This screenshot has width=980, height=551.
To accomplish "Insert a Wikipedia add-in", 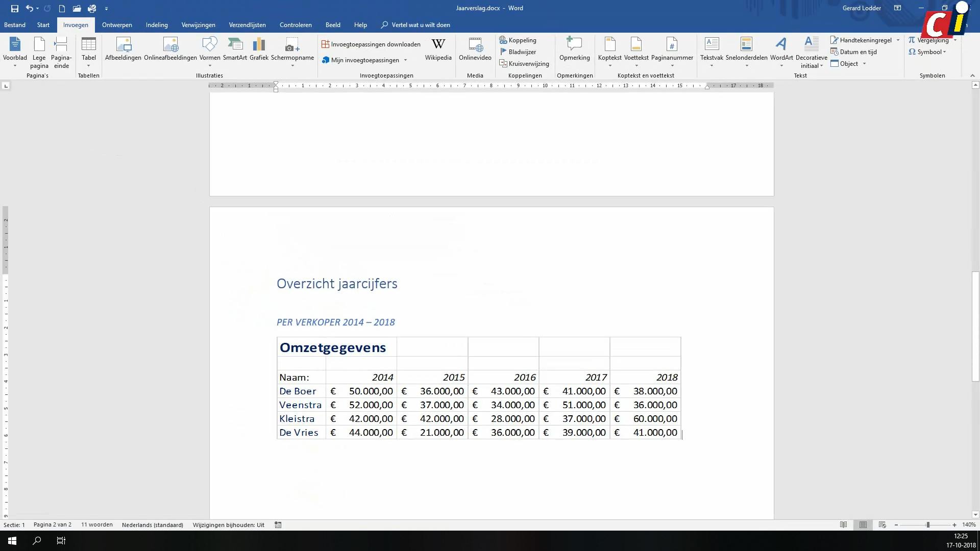I will click(x=438, y=51).
